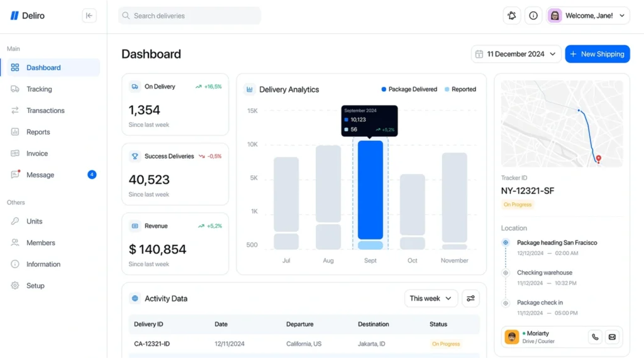The width and height of the screenshot is (644, 358).
Task: Open the Welcome, Jane! user menu
Action: click(588, 16)
